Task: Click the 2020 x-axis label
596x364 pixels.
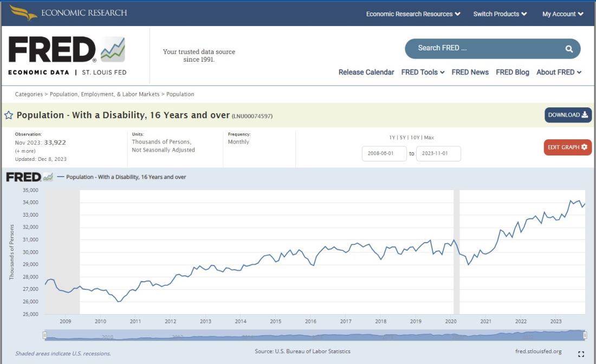Action: (451, 321)
